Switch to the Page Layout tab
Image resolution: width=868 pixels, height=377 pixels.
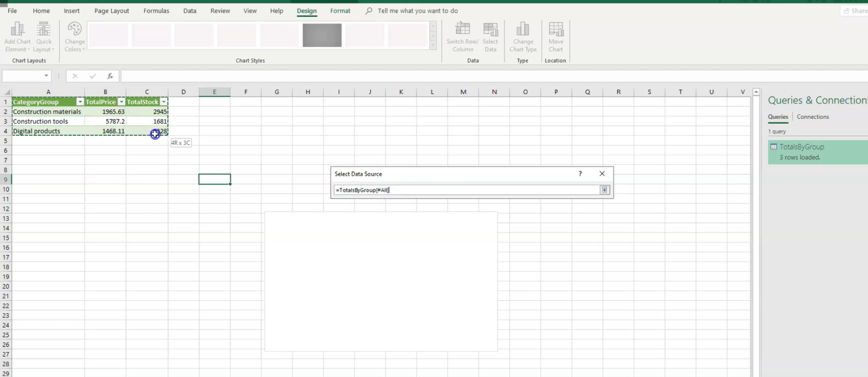coord(112,11)
